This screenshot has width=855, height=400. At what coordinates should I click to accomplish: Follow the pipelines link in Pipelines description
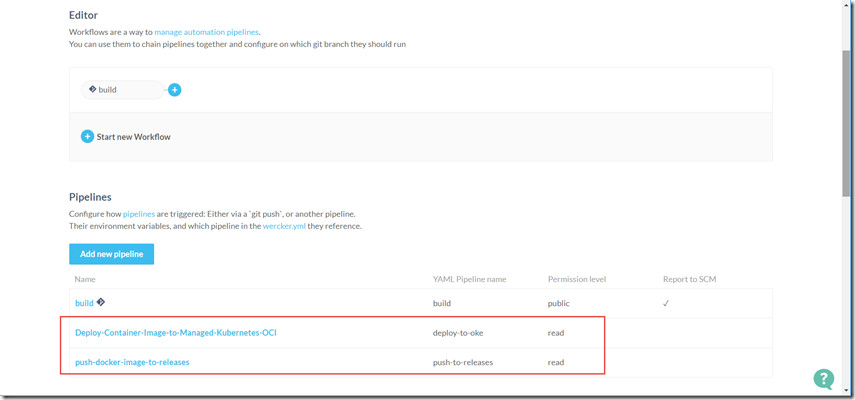point(139,214)
